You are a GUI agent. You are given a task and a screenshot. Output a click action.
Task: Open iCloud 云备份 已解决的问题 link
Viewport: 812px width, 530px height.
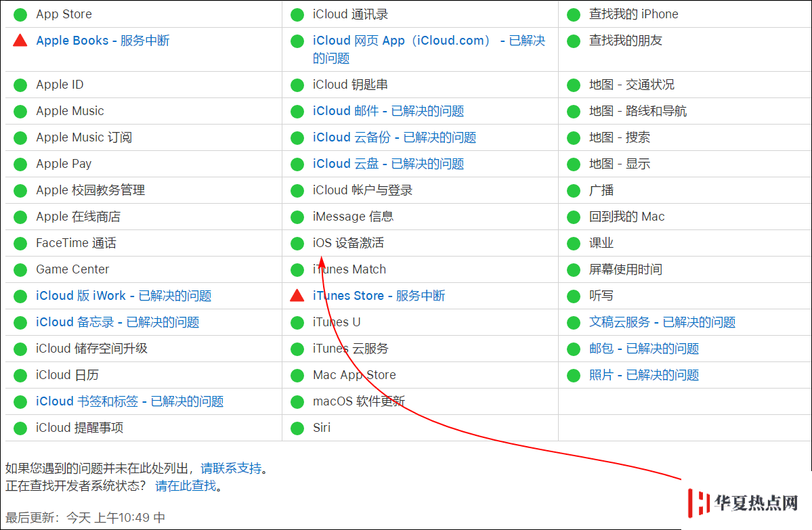click(394, 137)
